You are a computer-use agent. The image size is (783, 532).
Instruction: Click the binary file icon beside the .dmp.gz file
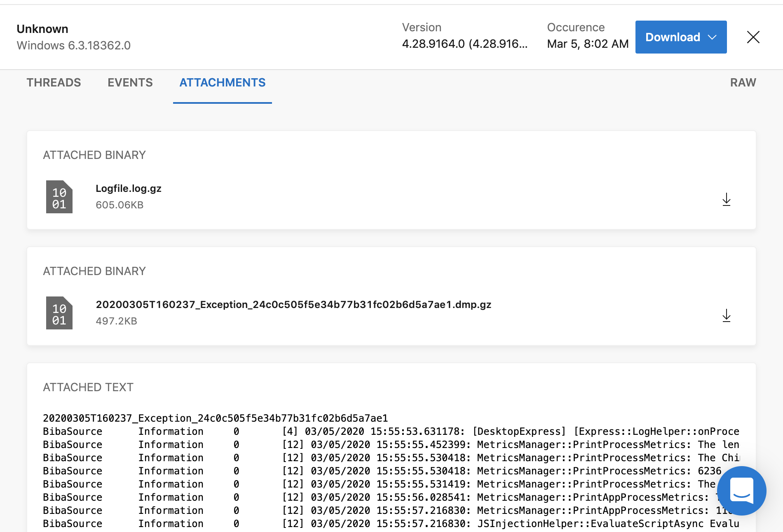click(59, 313)
